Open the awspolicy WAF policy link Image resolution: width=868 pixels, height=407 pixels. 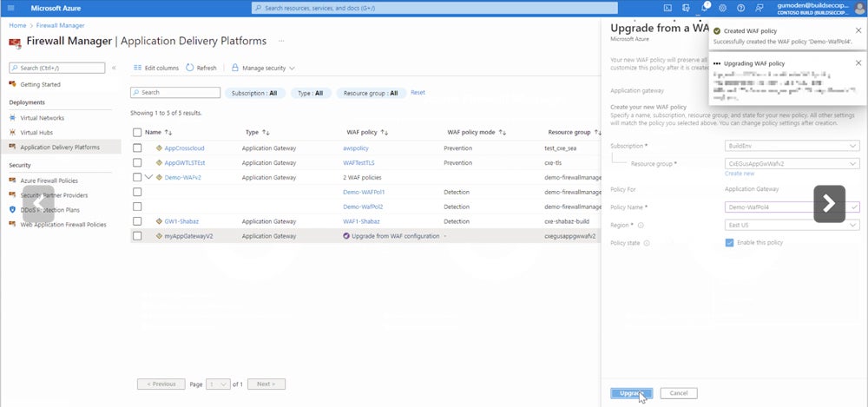(x=356, y=148)
